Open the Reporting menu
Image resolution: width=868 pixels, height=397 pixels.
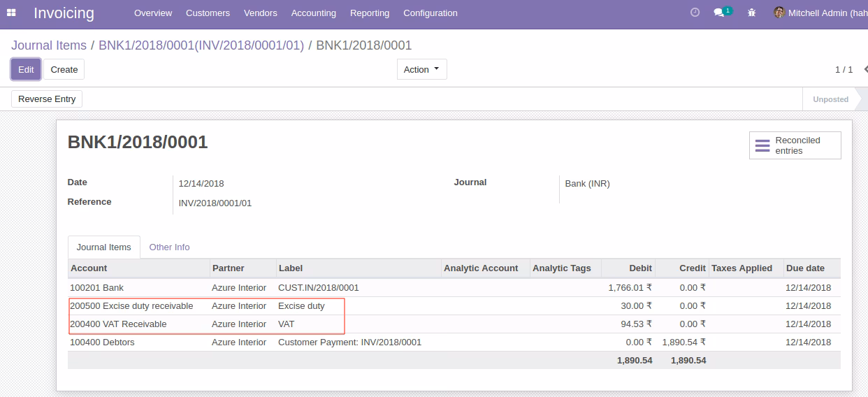[x=370, y=13]
